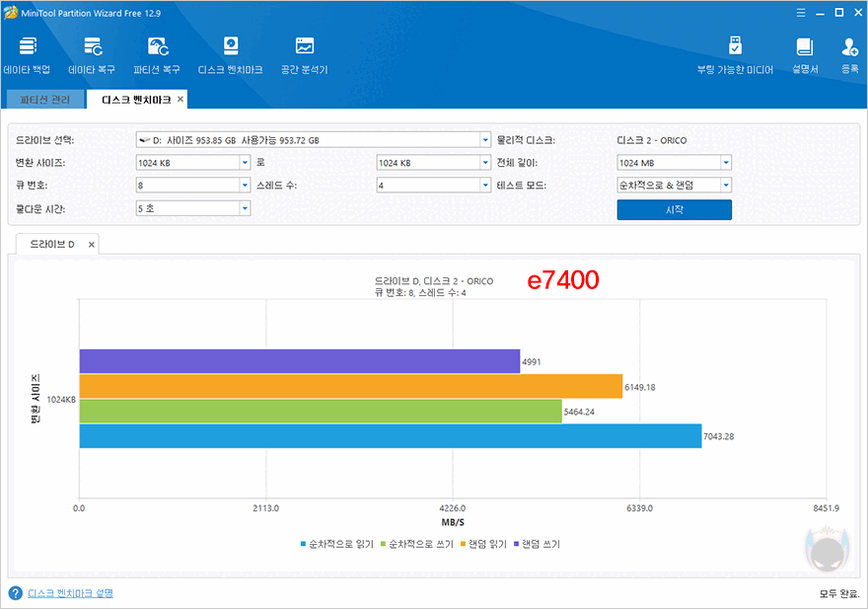Toggle 랜덤 읽기 legend orange swatch
868x609 pixels.
[463, 544]
